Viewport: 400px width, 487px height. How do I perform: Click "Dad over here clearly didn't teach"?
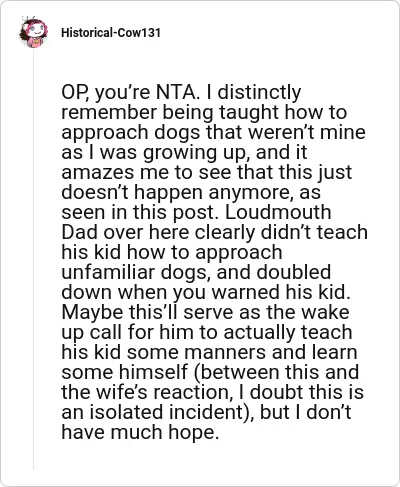tap(214, 232)
